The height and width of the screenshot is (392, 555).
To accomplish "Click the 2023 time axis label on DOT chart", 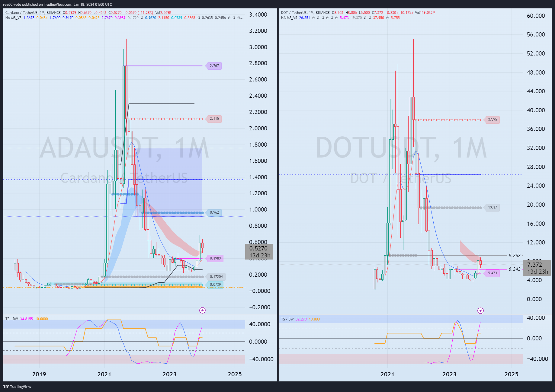I will click(x=449, y=374).
